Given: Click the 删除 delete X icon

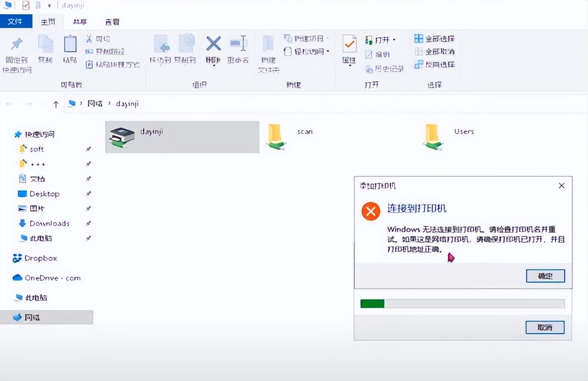Looking at the screenshot, I should [213, 44].
